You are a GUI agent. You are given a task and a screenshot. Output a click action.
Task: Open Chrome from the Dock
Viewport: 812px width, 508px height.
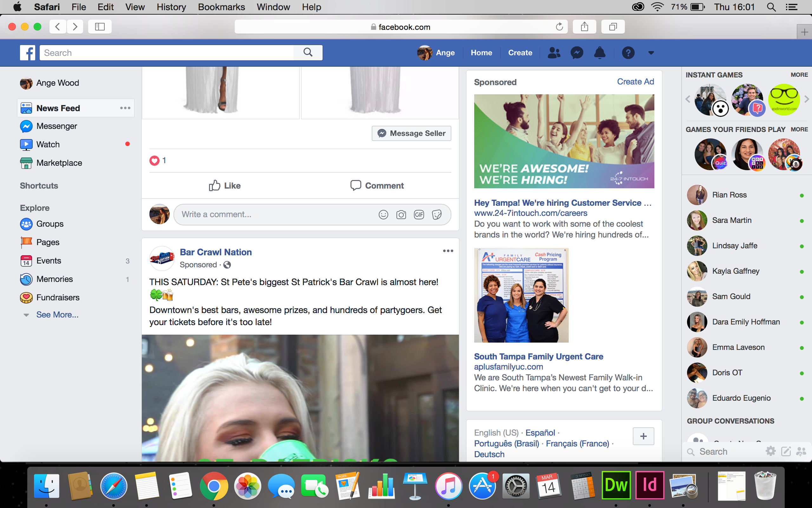pos(214,486)
